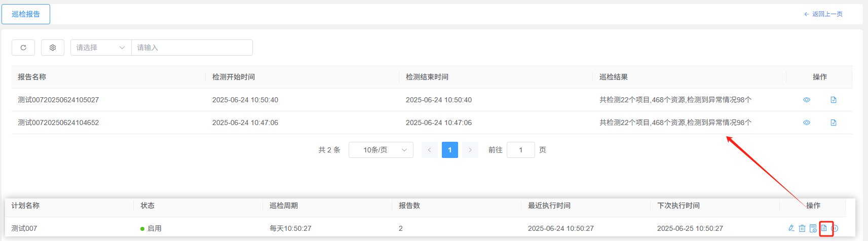Click the 检测结束时间 column header
The width and height of the screenshot is (868, 241).
(x=427, y=77)
